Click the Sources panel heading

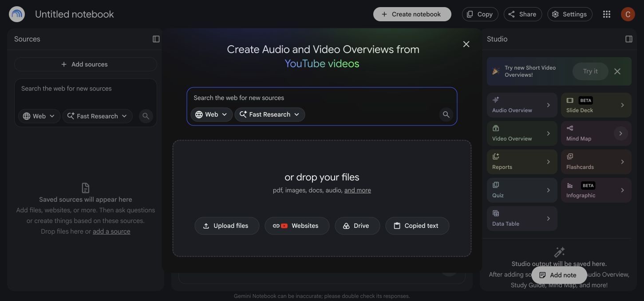tap(27, 39)
